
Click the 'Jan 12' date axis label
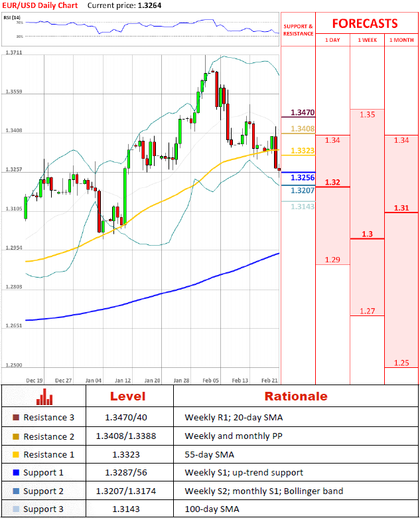(x=123, y=381)
